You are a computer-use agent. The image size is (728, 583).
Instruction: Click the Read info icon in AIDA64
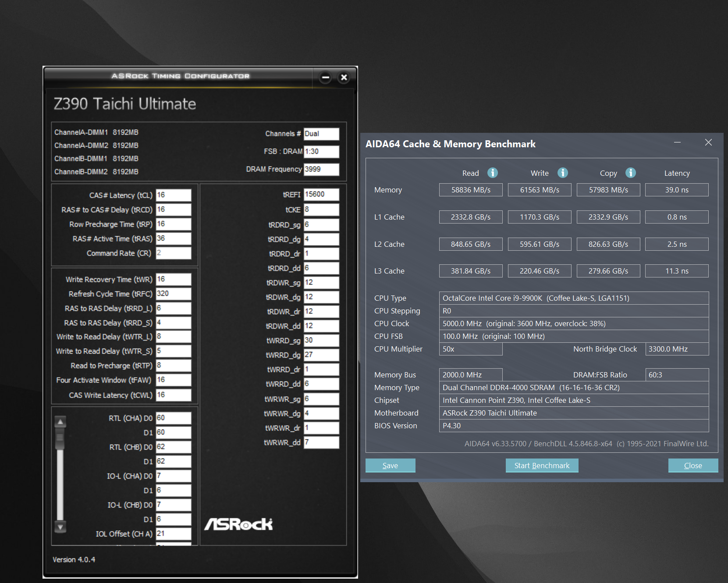pos(493,173)
